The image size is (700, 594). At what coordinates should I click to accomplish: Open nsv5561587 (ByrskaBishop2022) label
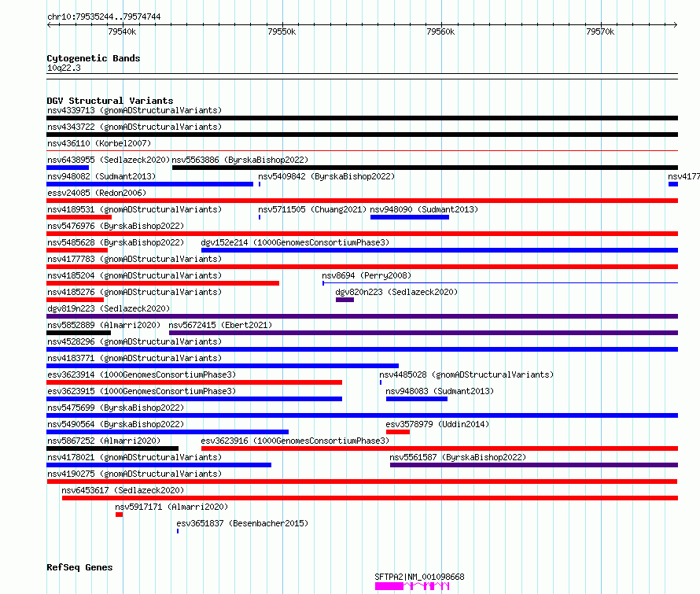click(x=458, y=457)
